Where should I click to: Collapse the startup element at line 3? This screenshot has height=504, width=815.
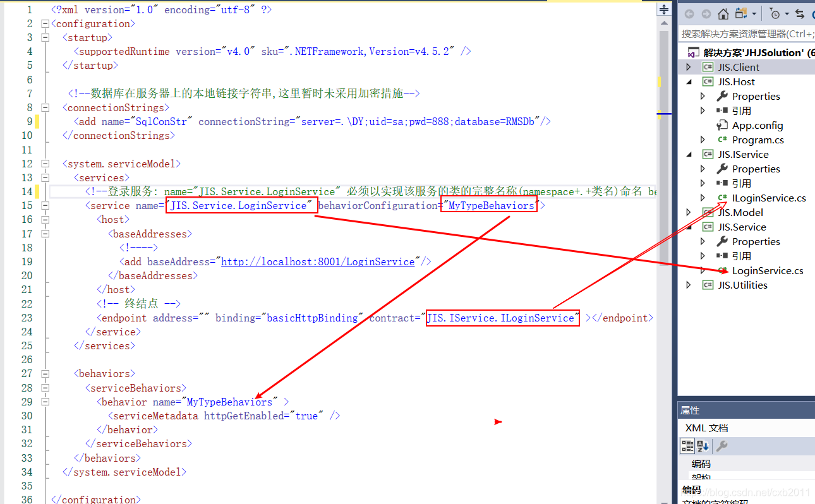(x=45, y=38)
